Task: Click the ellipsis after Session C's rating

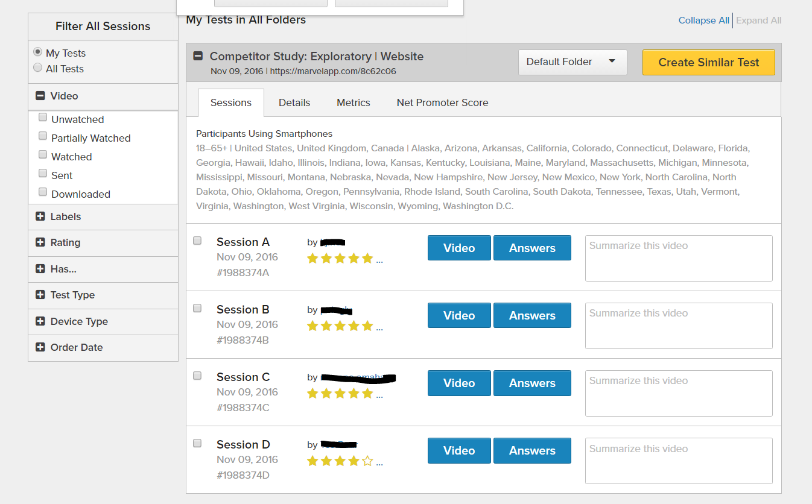Action: [379, 397]
